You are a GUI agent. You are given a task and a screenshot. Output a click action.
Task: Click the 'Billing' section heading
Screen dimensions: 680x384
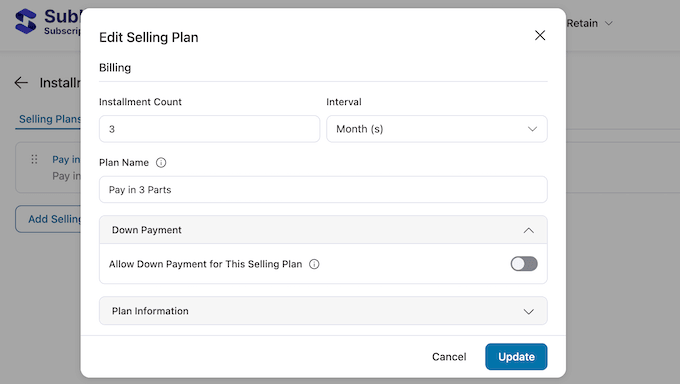click(x=115, y=68)
